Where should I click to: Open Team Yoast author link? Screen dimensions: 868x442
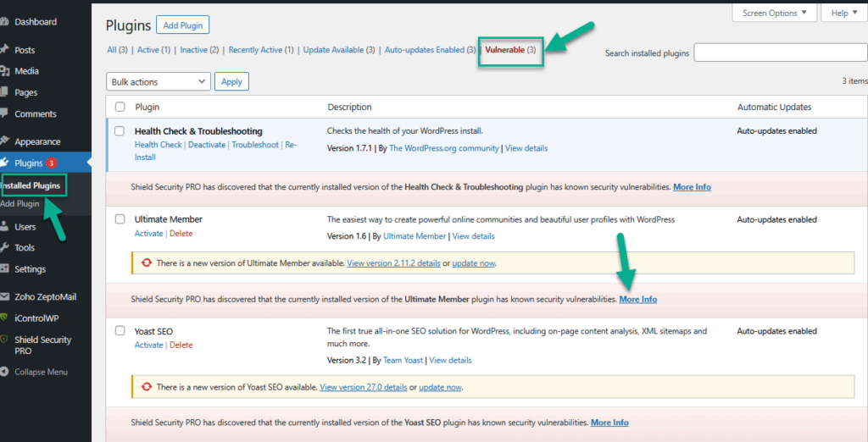[403, 360]
